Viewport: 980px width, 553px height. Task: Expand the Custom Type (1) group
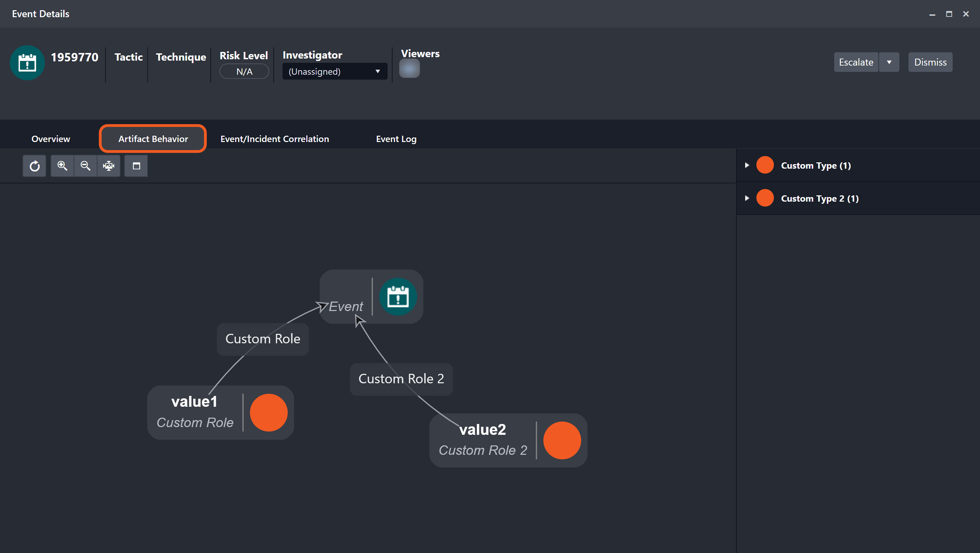(747, 165)
